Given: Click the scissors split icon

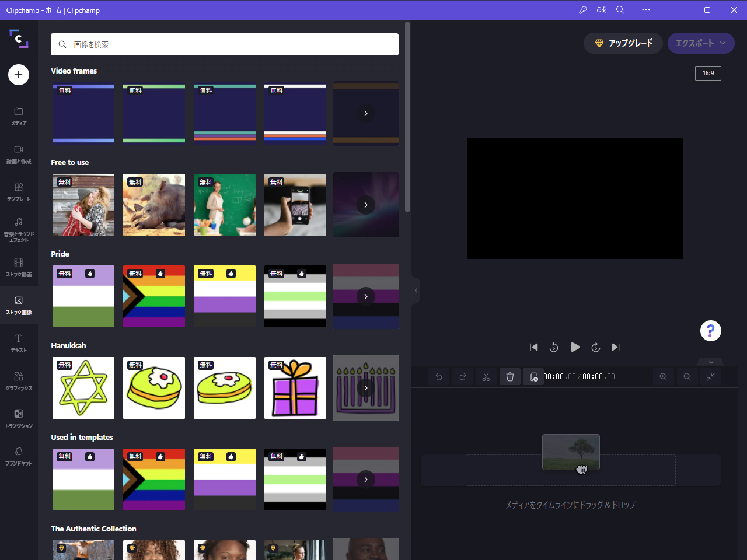Looking at the screenshot, I should tap(486, 377).
